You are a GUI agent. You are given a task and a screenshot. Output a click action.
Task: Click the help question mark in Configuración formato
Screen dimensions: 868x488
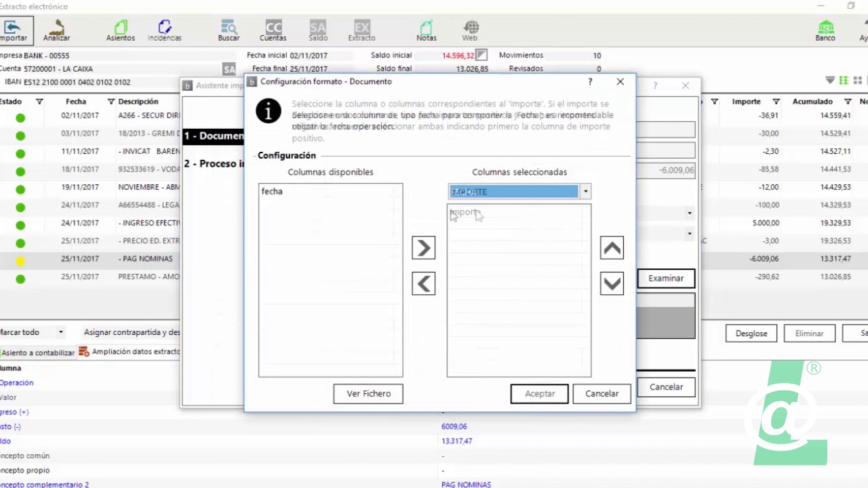(x=590, y=81)
